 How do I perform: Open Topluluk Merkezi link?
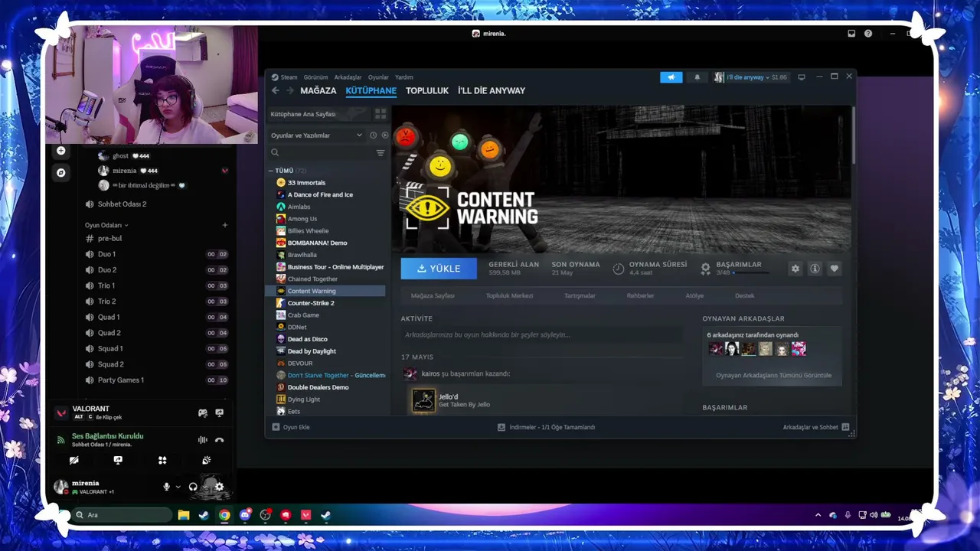(x=509, y=295)
